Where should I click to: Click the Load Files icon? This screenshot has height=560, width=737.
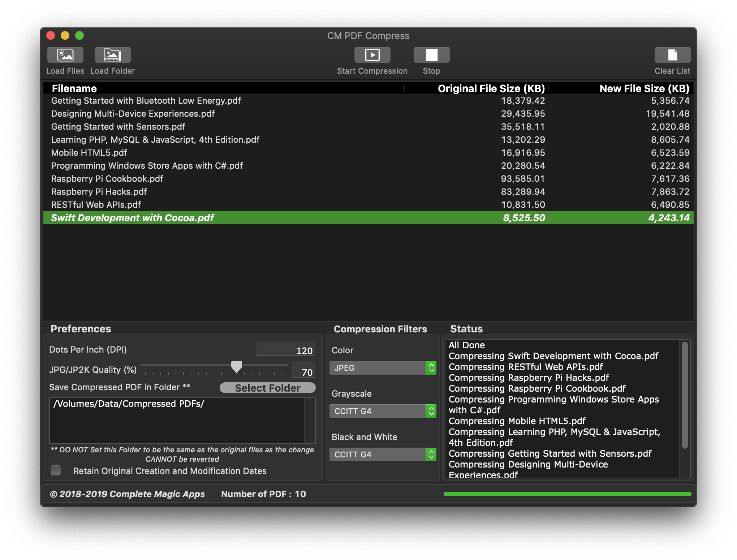coord(65,55)
